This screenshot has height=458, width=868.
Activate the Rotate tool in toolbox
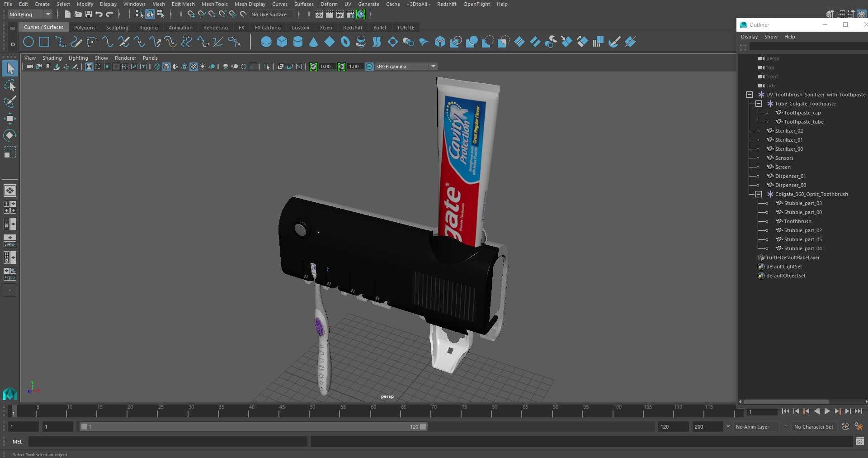tap(9, 135)
